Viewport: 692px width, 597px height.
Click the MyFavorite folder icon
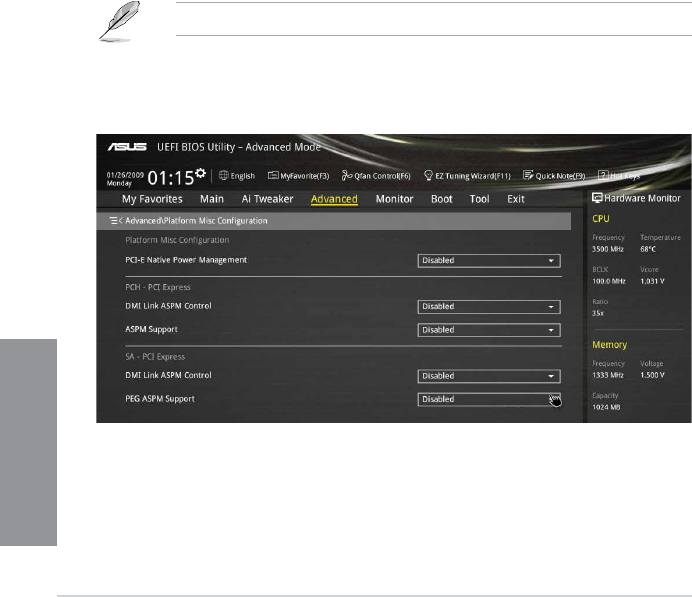(x=273, y=176)
